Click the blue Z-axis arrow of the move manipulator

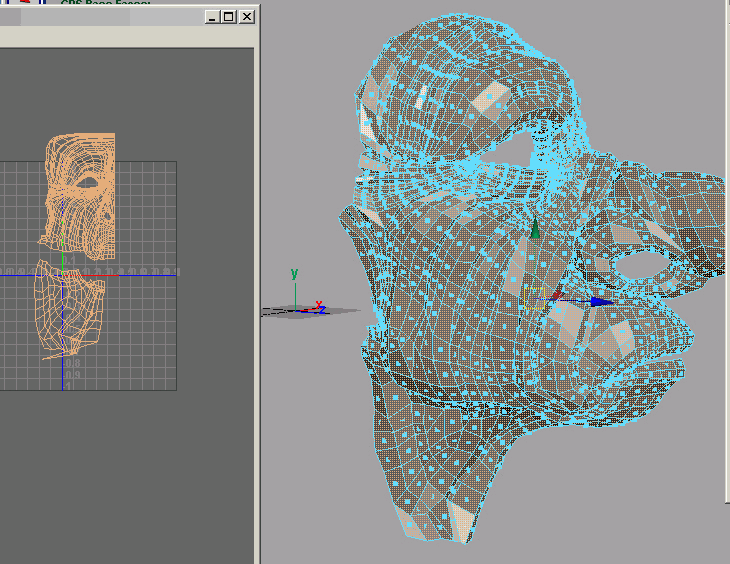pyautogui.click(x=600, y=301)
